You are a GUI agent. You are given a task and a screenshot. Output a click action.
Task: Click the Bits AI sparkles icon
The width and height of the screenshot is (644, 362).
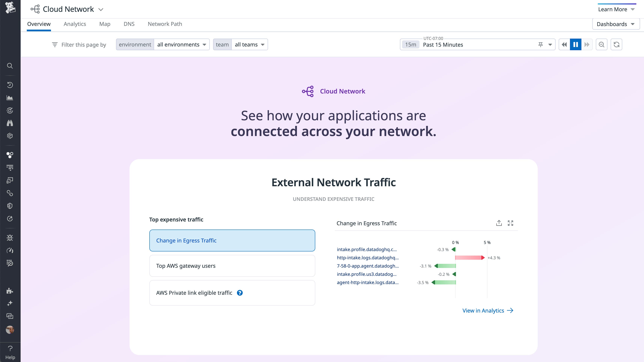[x=10, y=303]
